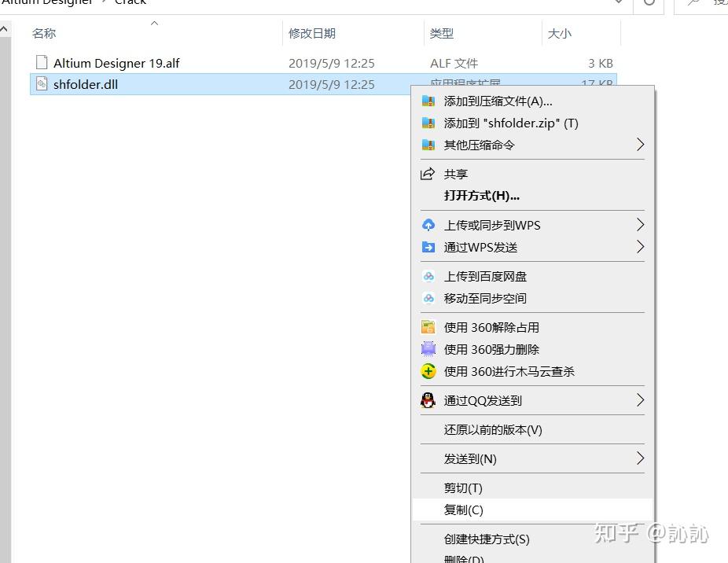Click the QQ penguin icon
The image size is (728, 563).
click(428, 400)
